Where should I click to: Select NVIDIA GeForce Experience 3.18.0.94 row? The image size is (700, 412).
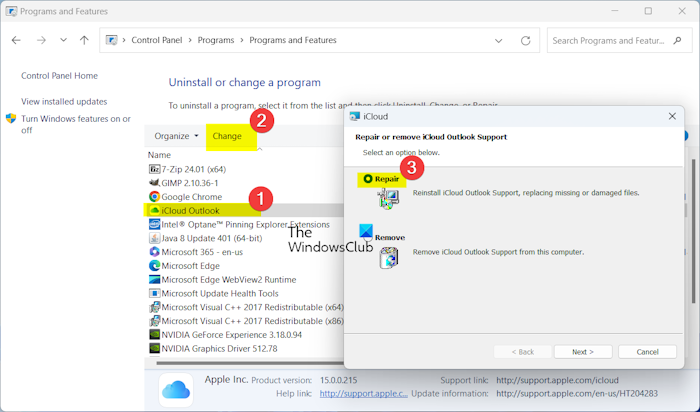click(x=244, y=335)
